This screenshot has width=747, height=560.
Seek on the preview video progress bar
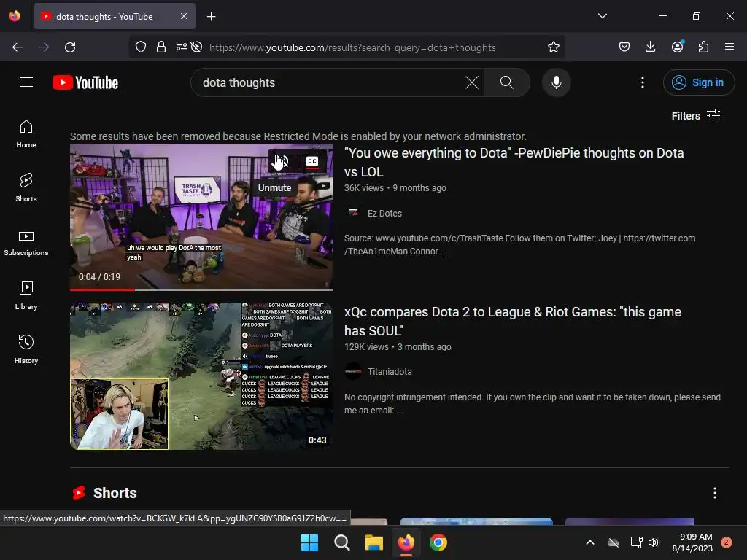click(201, 289)
